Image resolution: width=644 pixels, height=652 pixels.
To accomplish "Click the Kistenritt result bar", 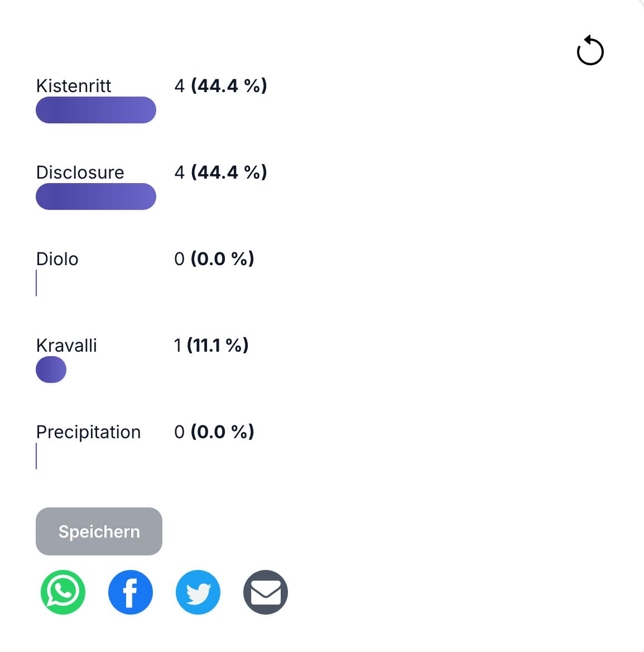I will [x=96, y=110].
